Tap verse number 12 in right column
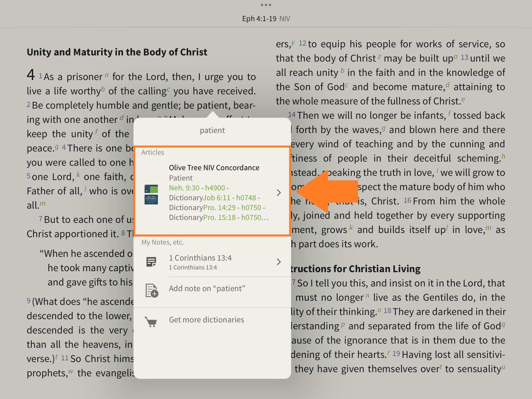Viewport: 532px width, 399px height. coord(302,44)
